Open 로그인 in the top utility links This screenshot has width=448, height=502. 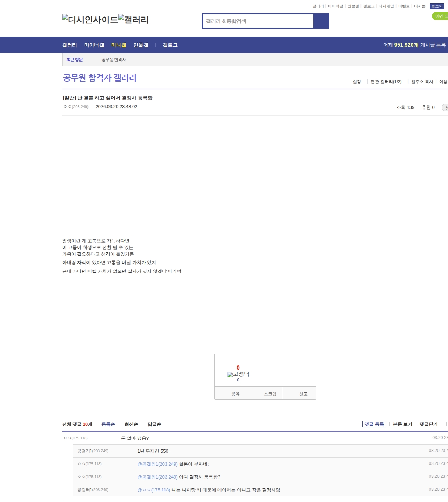click(437, 6)
